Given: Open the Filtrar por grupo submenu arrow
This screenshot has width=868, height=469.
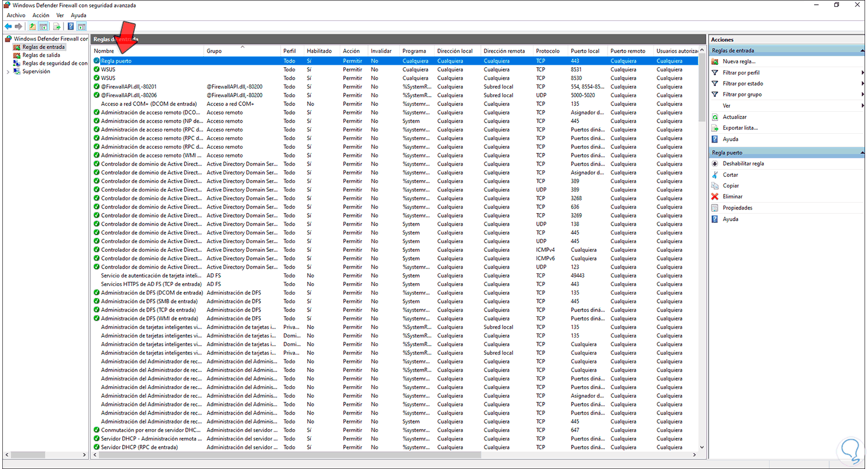Looking at the screenshot, I should [863, 94].
